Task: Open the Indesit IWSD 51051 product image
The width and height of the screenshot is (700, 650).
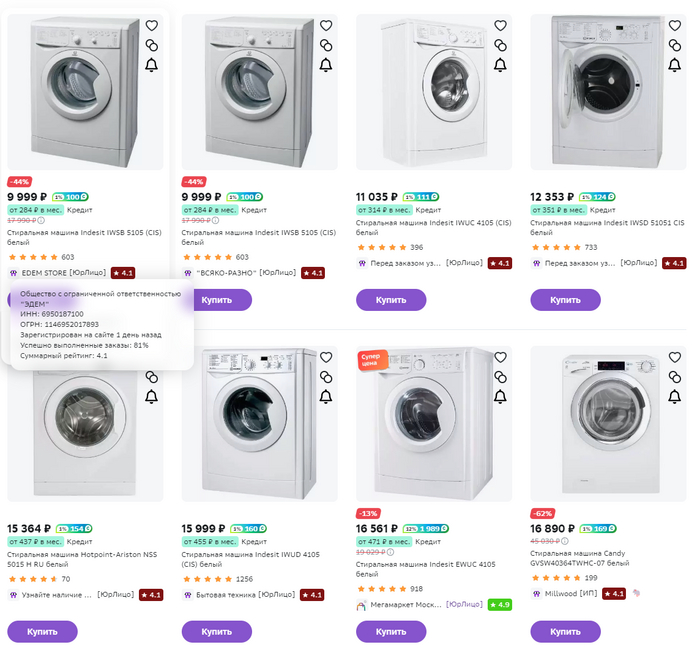Action: [608, 92]
